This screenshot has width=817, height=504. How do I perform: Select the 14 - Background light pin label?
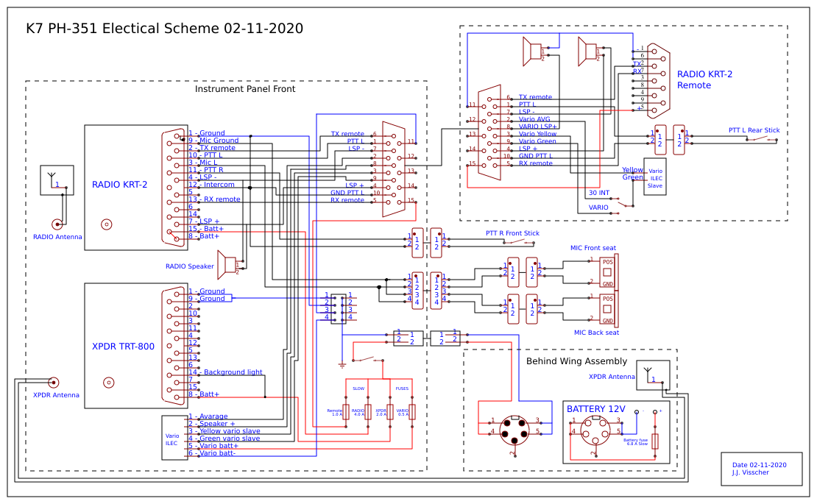226,372
